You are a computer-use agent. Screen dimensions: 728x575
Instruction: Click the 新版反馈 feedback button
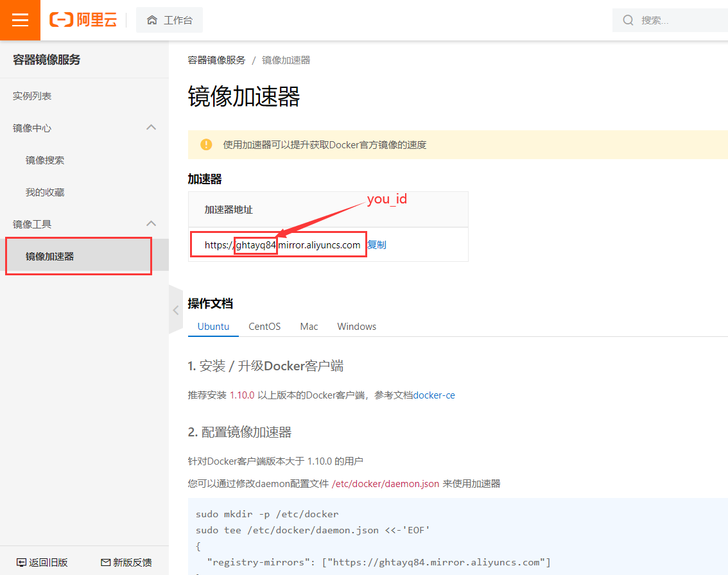pyautogui.click(x=126, y=562)
